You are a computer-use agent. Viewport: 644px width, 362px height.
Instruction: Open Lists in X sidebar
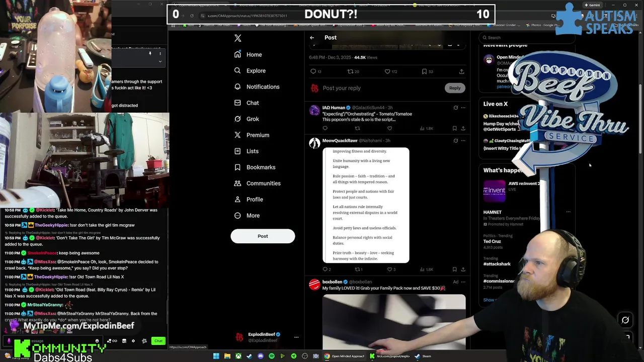click(x=247, y=151)
